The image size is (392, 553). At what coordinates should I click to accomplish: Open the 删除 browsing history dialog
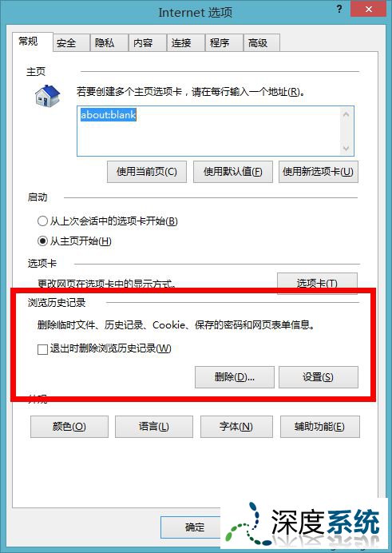tap(235, 377)
